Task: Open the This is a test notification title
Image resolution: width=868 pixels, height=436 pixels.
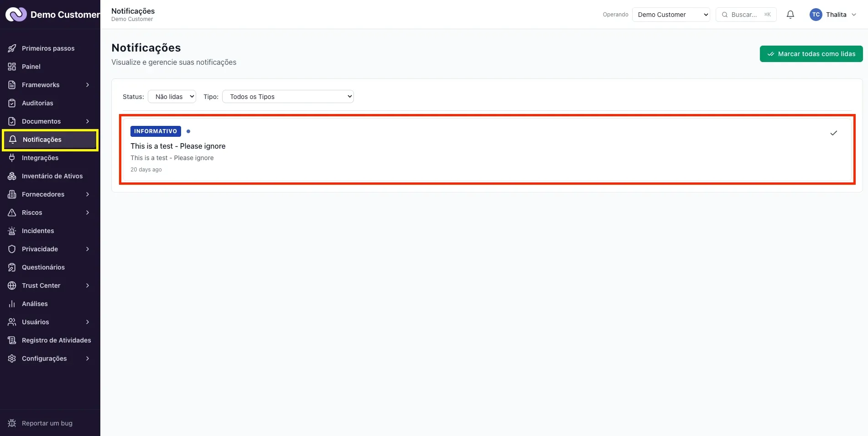Action: (x=178, y=146)
